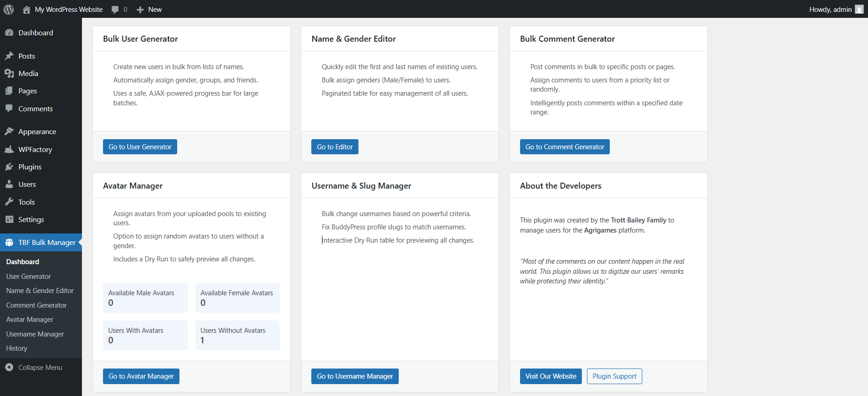
Task: Click the Users Without Avatars stat box
Action: tap(237, 335)
